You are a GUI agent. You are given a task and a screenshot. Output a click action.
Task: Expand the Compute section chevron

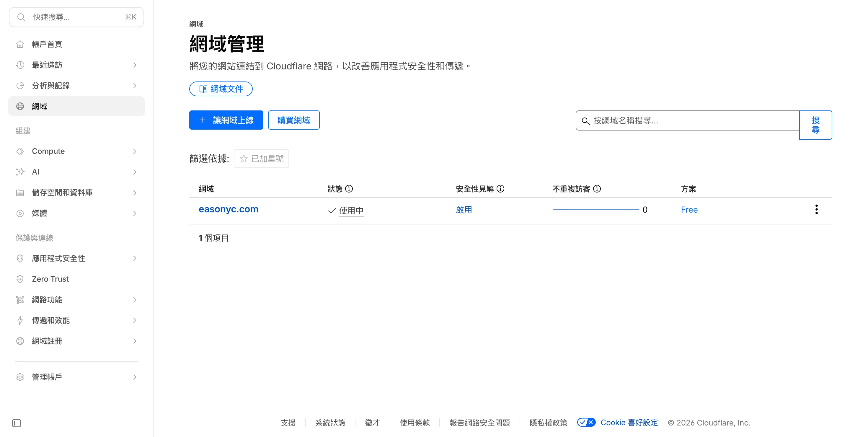click(x=134, y=151)
